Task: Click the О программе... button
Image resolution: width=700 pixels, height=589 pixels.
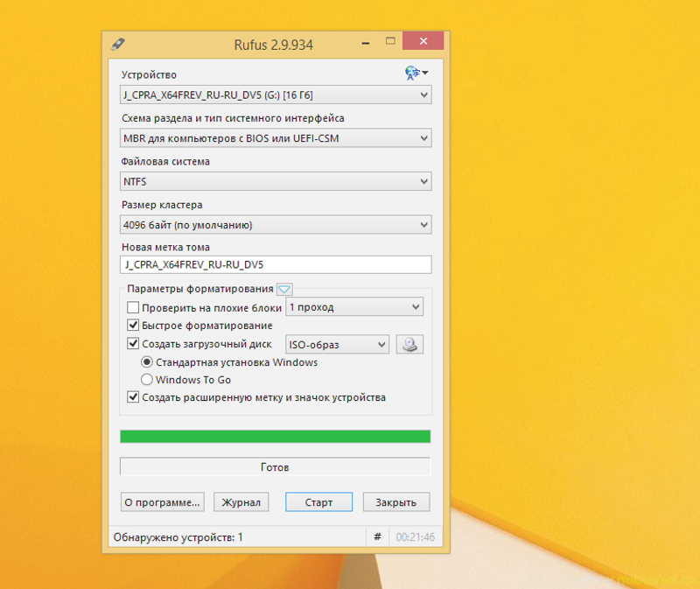Action: coord(163,502)
